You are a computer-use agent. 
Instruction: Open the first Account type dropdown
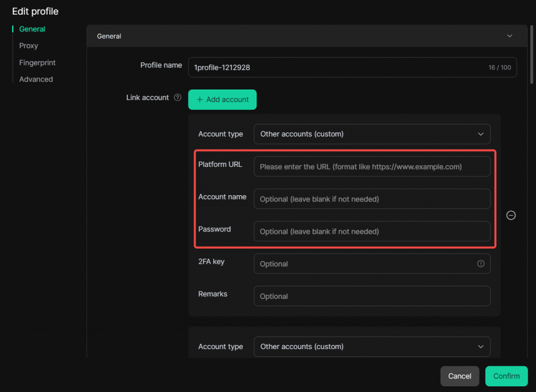[x=372, y=134]
